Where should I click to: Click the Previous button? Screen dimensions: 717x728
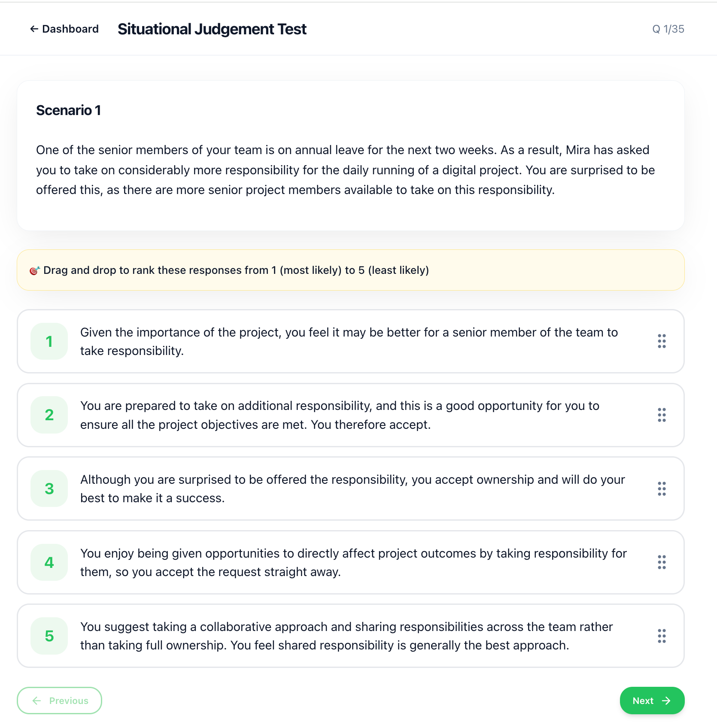pyautogui.click(x=60, y=701)
